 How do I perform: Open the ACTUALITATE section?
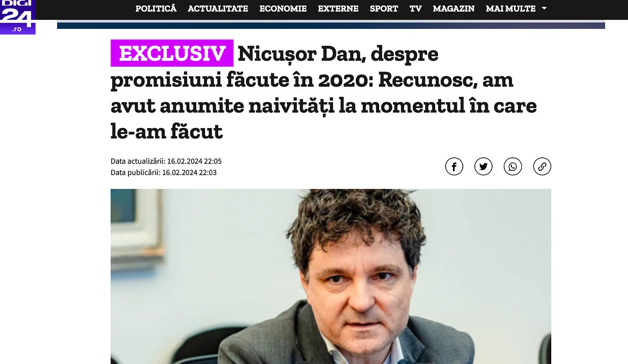(218, 9)
